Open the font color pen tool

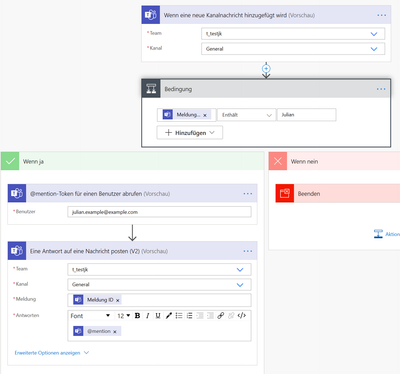click(x=169, y=316)
